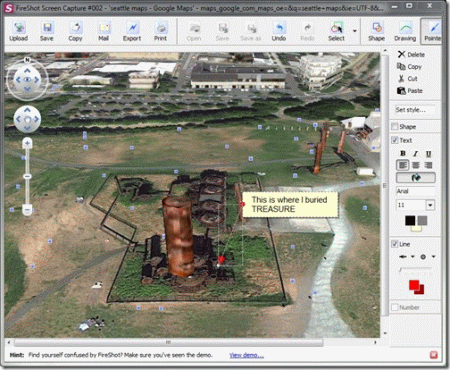Click the map look-around compass eye control
The width and height of the screenshot is (450, 370).
pos(27,79)
